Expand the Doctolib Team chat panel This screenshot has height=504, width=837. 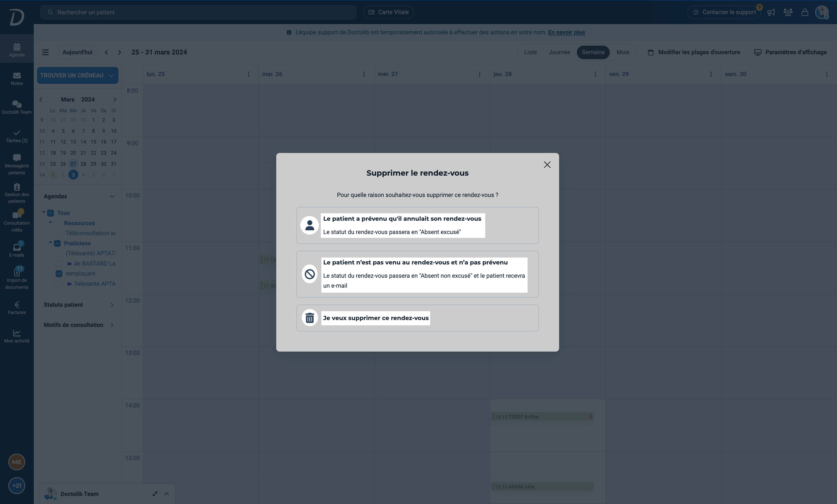[x=166, y=494]
